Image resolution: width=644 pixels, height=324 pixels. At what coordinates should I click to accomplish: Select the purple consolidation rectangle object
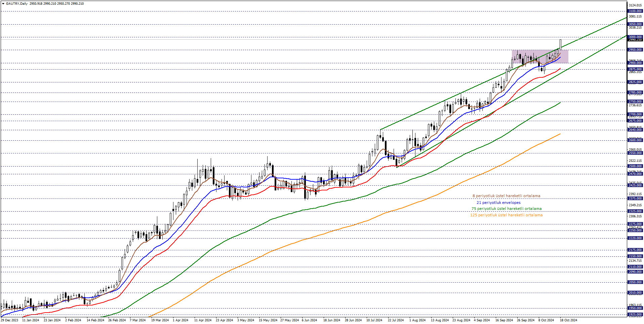click(540, 57)
